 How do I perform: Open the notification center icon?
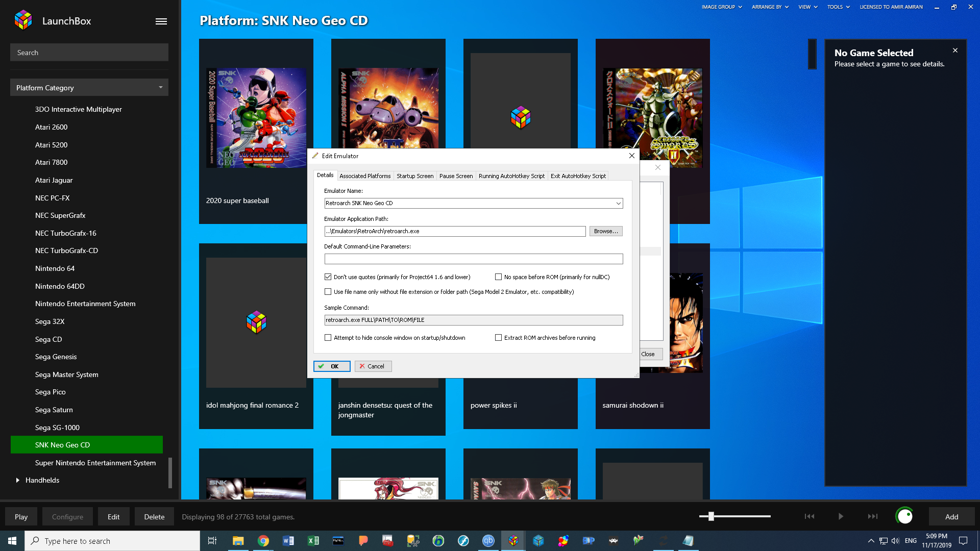coord(963,541)
